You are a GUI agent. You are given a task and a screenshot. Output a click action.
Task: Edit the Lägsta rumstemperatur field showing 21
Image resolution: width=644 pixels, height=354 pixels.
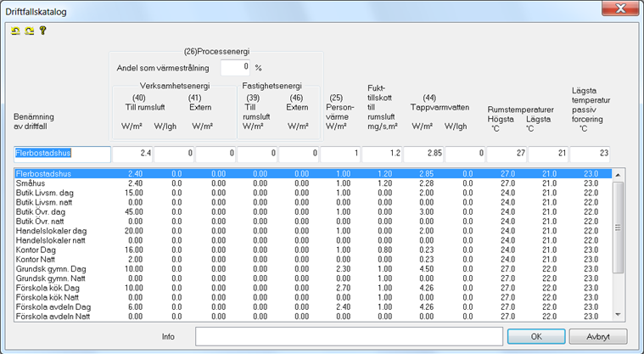548,154
